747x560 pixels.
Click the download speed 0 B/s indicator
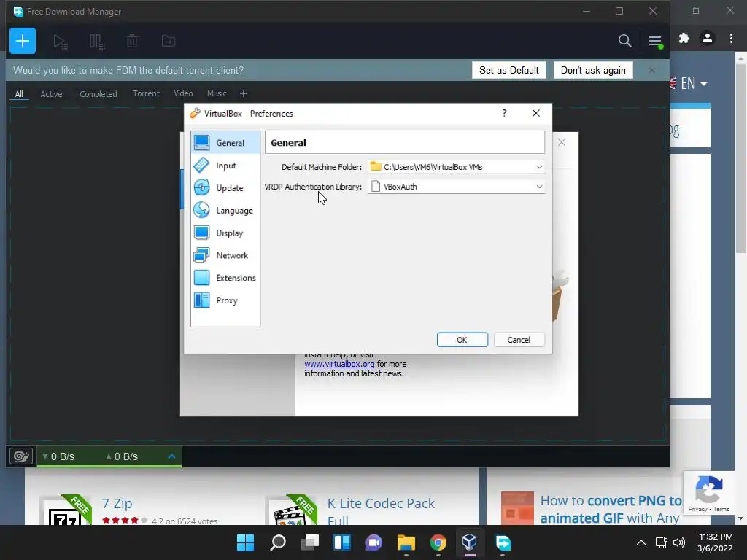coord(58,456)
